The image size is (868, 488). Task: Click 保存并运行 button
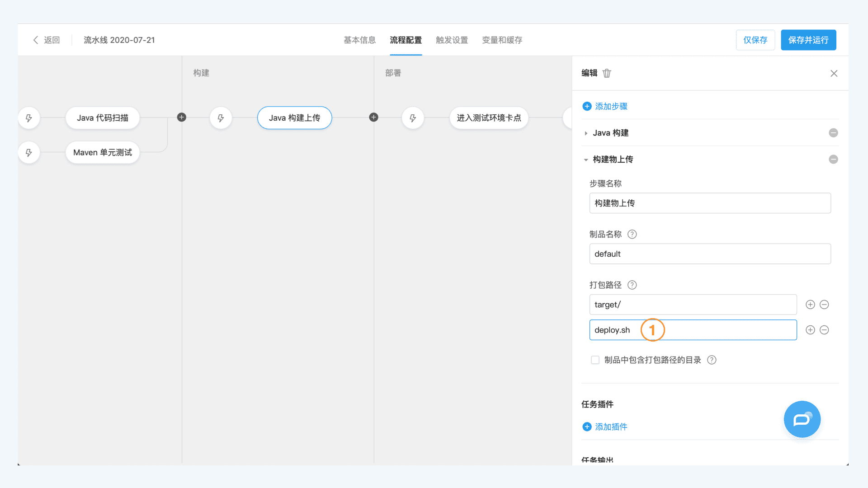click(808, 40)
